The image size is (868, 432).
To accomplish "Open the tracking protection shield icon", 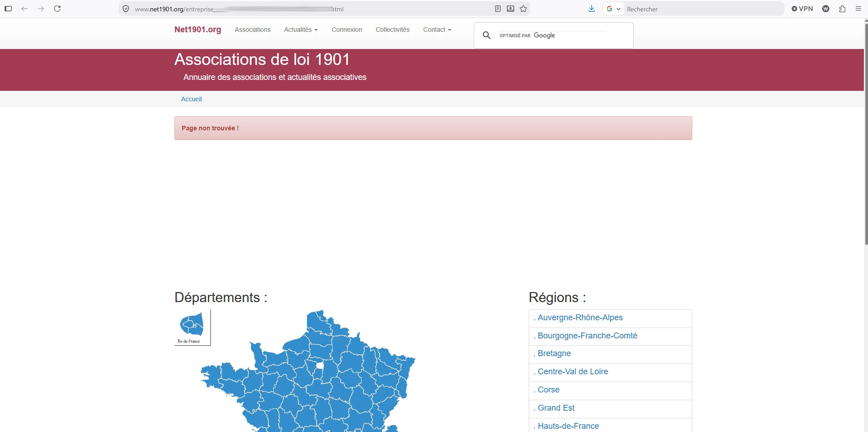I will pos(126,9).
